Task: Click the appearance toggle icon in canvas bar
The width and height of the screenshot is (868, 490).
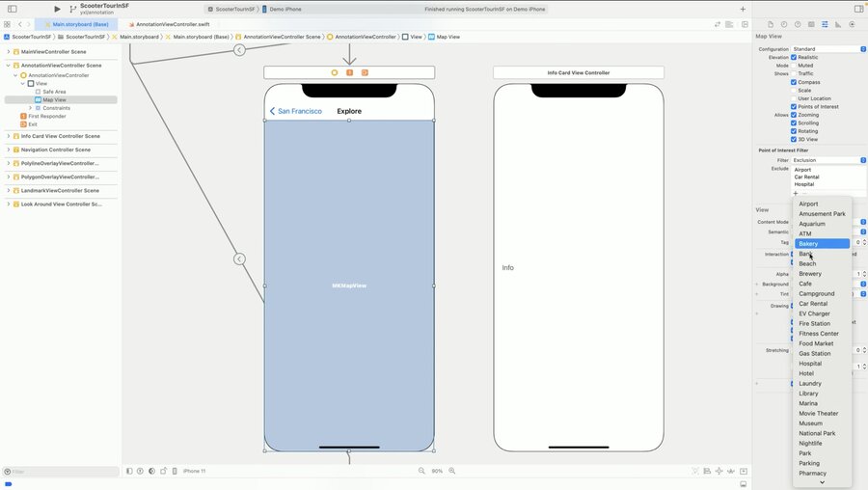Action: pyautogui.click(x=151, y=471)
